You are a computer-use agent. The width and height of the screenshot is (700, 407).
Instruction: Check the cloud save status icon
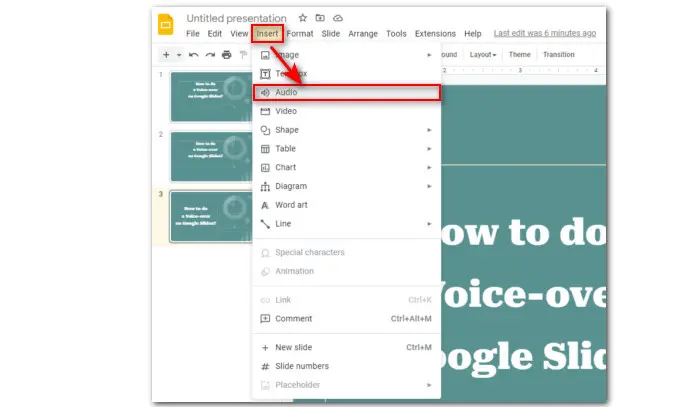point(338,18)
